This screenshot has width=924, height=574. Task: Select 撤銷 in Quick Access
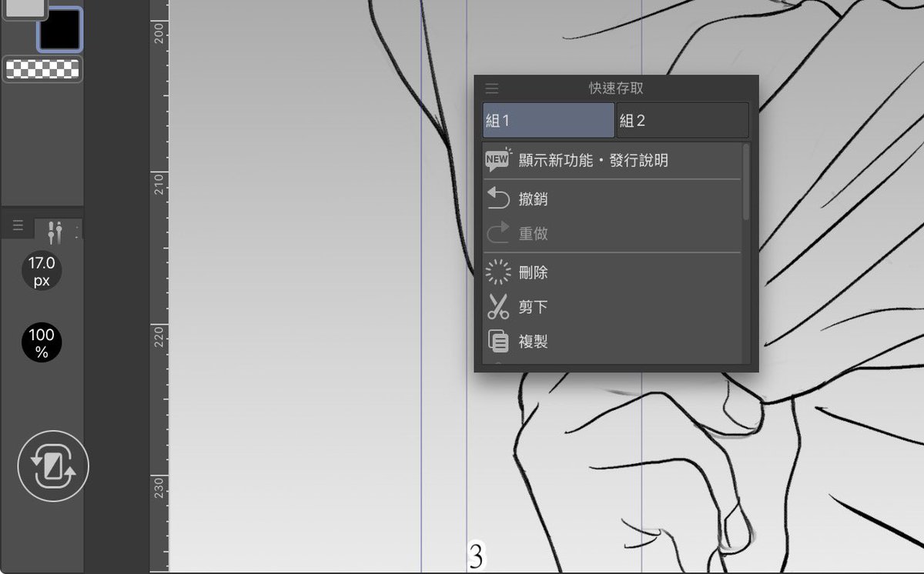click(534, 199)
